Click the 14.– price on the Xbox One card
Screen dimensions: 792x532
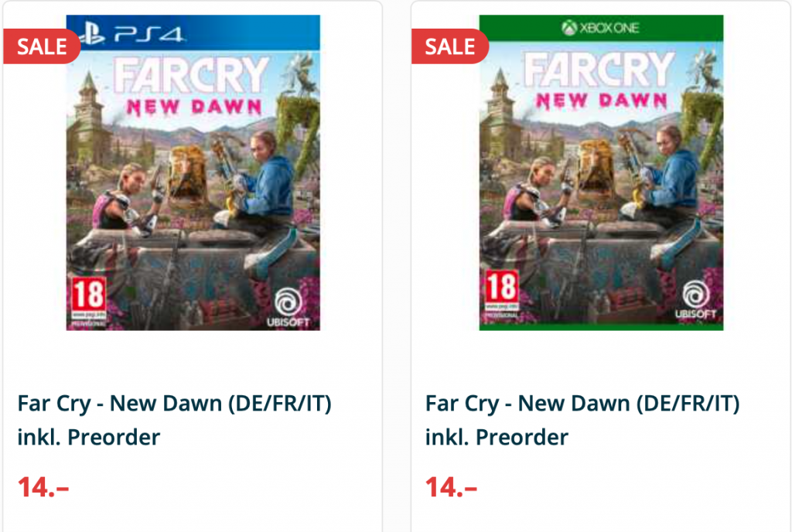[451, 488]
